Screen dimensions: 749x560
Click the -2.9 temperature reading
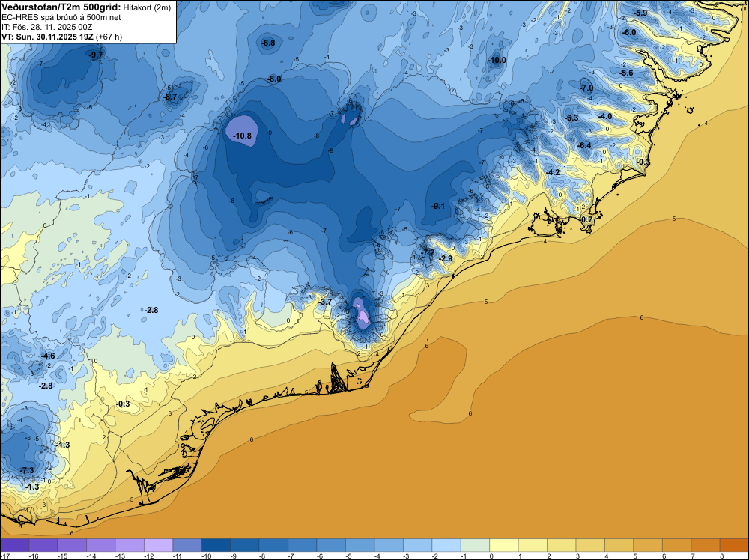pos(445,259)
